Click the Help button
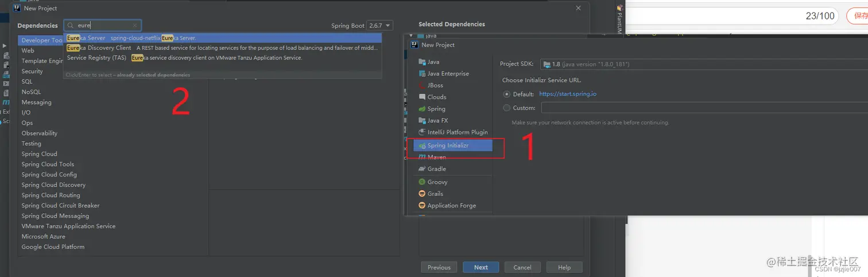The width and height of the screenshot is (868, 277). point(564,267)
